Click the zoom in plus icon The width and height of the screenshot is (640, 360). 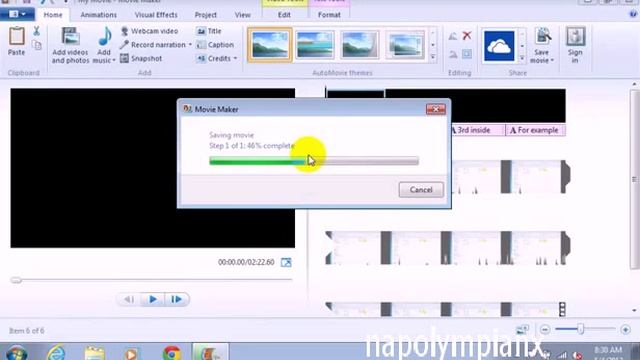click(x=625, y=329)
